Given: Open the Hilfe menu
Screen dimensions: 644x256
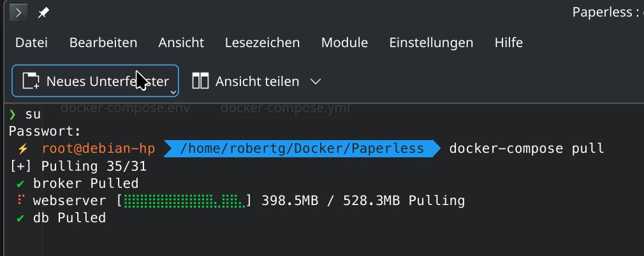Looking at the screenshot, I should tap(508, 43).
